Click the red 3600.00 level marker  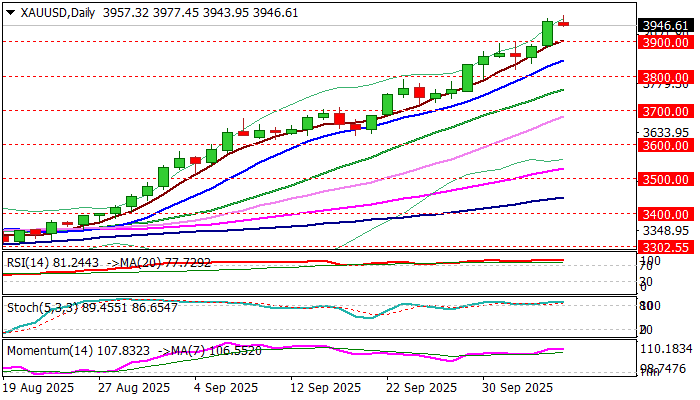(x=666, y=145)
